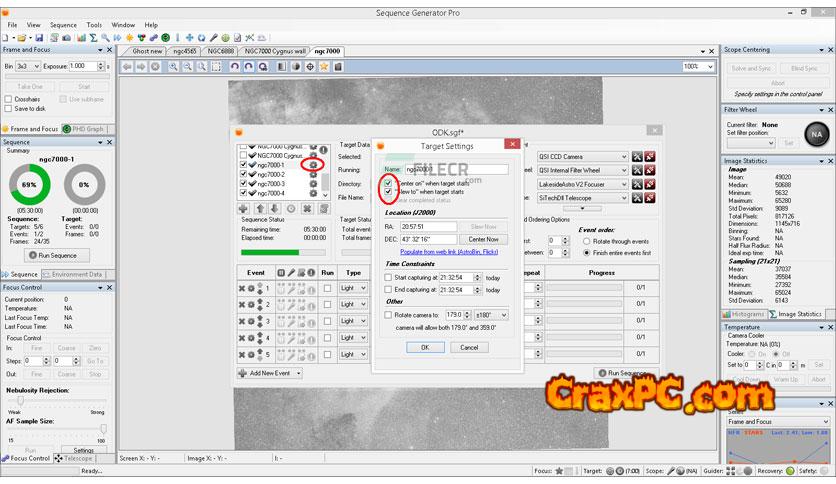Click move target up arrow icon
Screen dimensions: 836x484
[259, 209]
